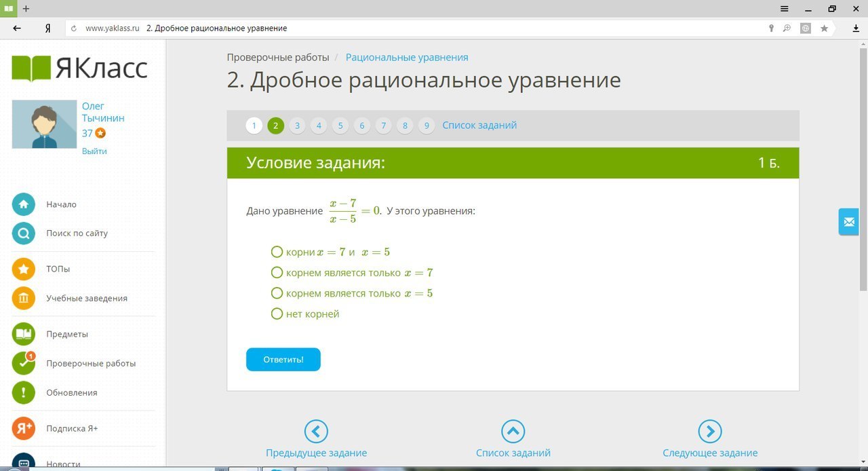This screenshot has width=868, height=471.
Task: Go to task number 3
Action: point(297,126)
